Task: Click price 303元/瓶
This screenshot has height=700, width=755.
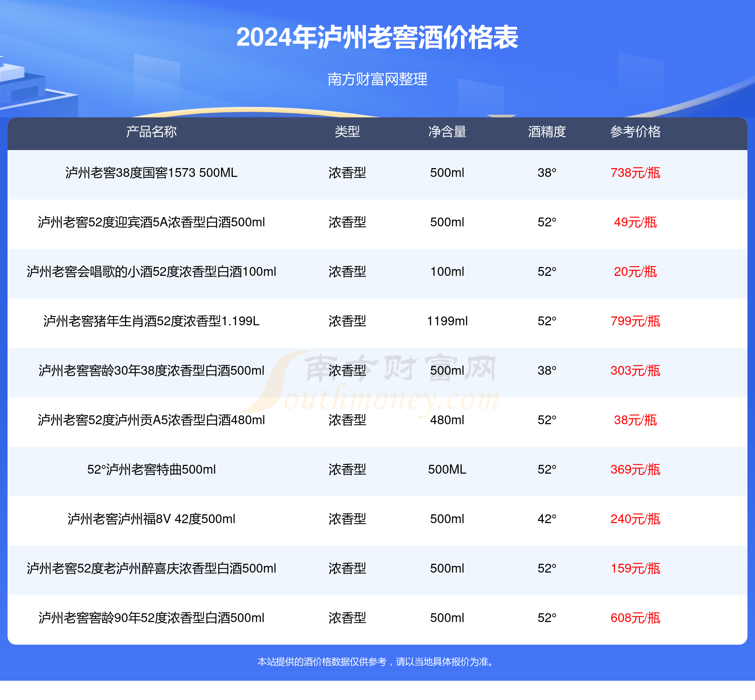Action: click(635, 371)
